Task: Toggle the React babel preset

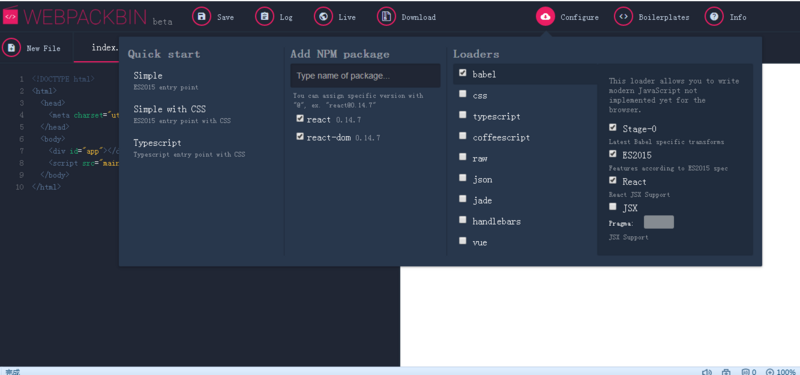Action: pyautogui.click(x=613, y=180)
